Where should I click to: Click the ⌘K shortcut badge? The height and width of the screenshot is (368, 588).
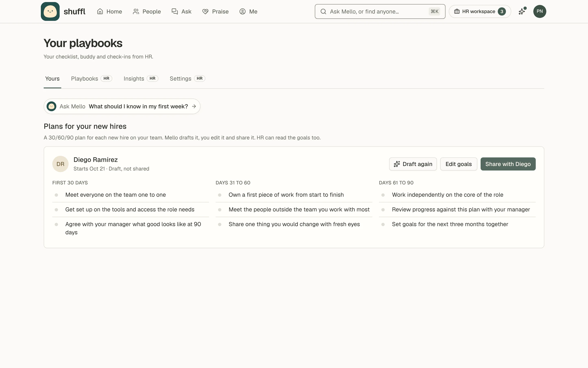[434, 11]
